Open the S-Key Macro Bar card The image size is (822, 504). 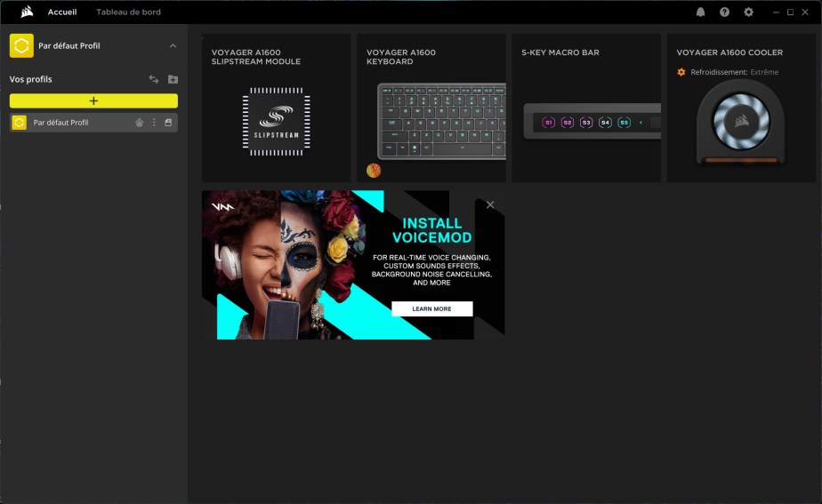[586, 108]
